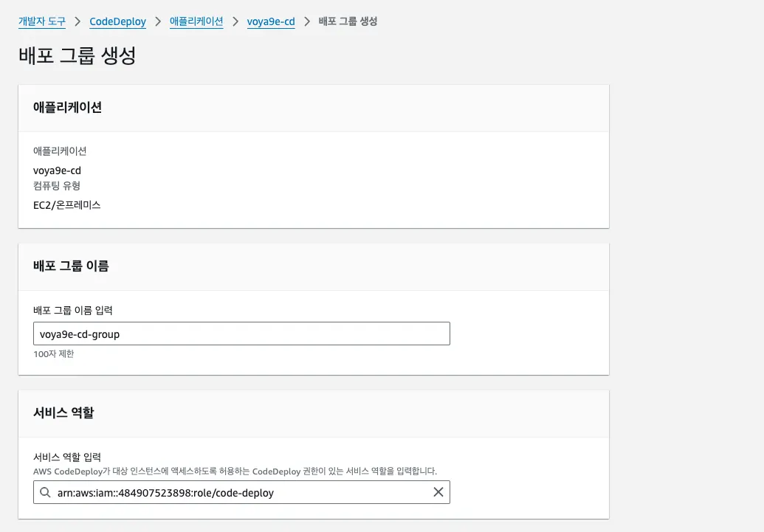This screenshot has height=532, width=764.
Task: Click the 배포 그룹 생성 breadcrumb text
Action: pyautogui.click(x=348, y=21)
